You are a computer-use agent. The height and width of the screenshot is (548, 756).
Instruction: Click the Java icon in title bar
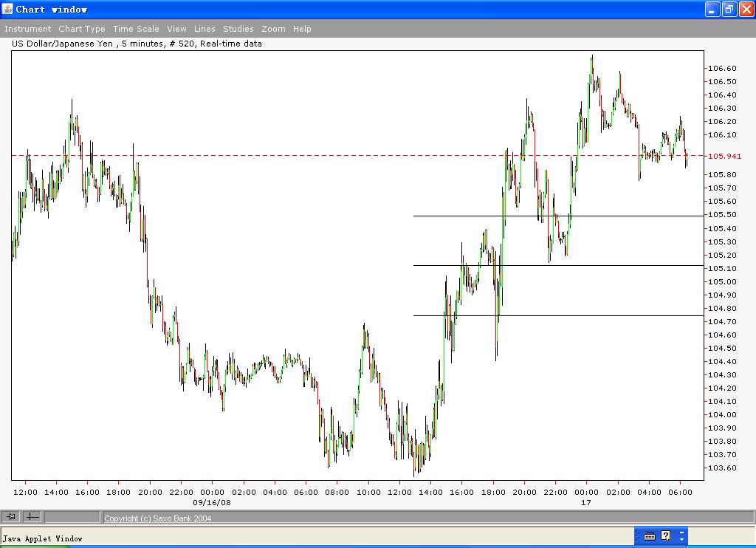7,9
